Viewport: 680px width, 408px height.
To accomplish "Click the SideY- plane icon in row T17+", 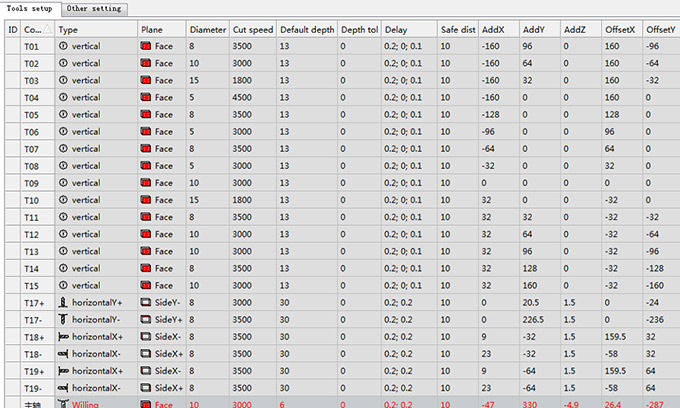I will point(146,301).
